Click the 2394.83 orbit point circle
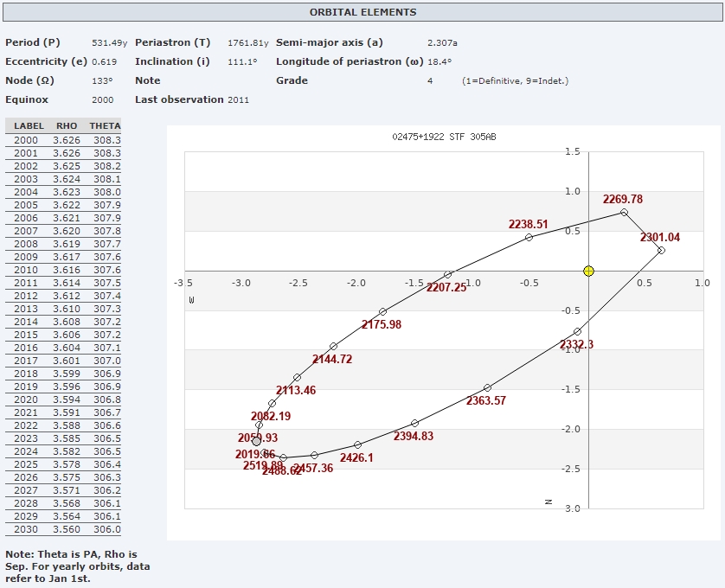This screenshot has height=588, width=725. pyautogui.click(x=414, y=423)
